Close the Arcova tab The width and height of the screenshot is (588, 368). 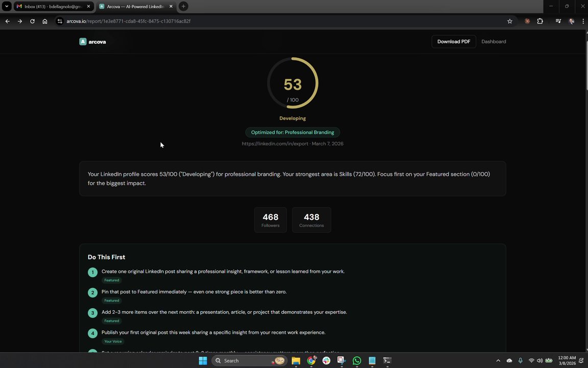[171, 6]
